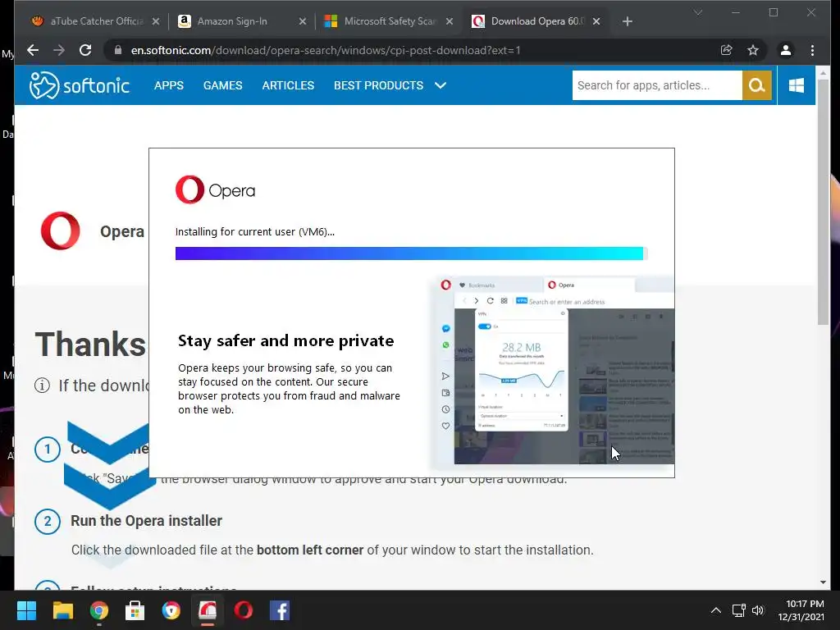Expand Best Products dropdown chevron
This screenshot has width=840, height=630.
(441, 85)
